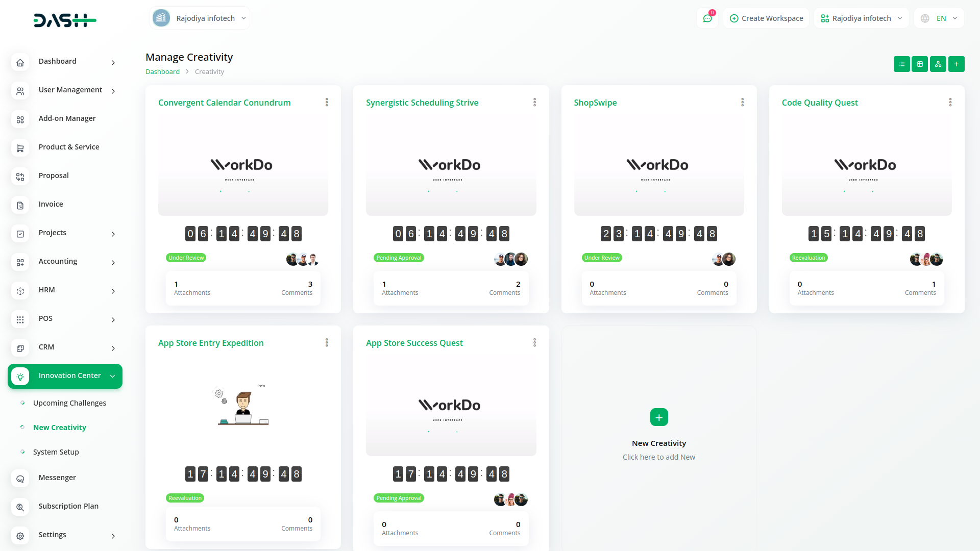The height and width of the screenshot is (551, 980).
Task: Open the Synergistic Scheduling Strive title link
Action: pos(422,103)
